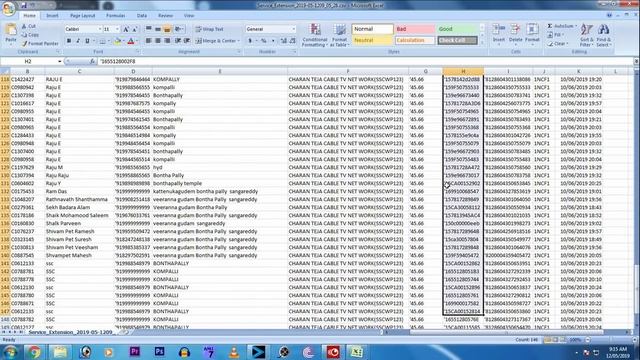Apply the Neutral cell style
The width and height of the screenshot is (640, 360).
tap(372, 40)
